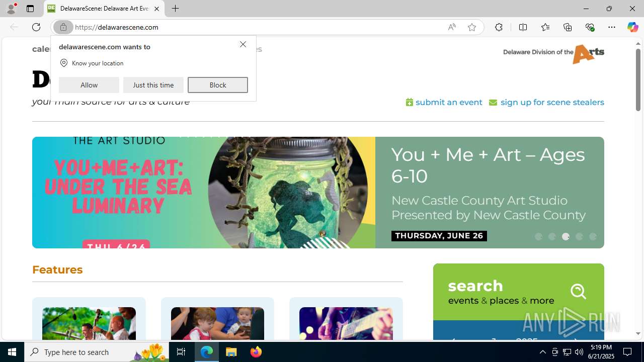The height and width of the screenshot is (362, 644).
Task: Choose Just this time for location
Action: [153, 85]
